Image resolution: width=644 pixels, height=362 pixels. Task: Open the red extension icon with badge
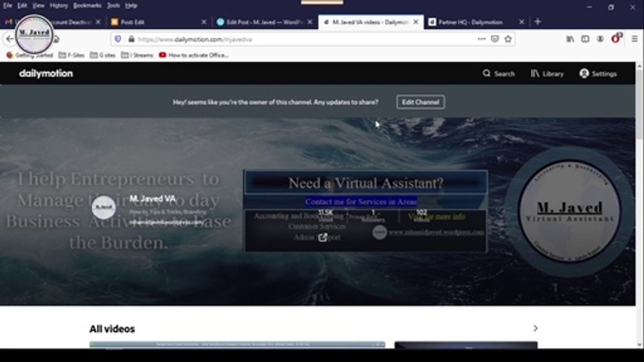coord(616,38)
